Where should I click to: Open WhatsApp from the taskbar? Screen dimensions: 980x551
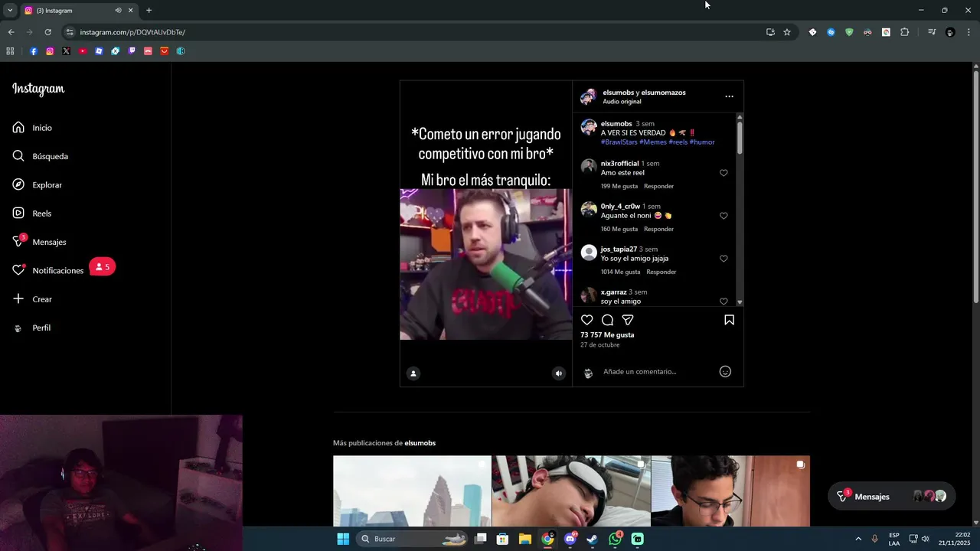(615, 539)
